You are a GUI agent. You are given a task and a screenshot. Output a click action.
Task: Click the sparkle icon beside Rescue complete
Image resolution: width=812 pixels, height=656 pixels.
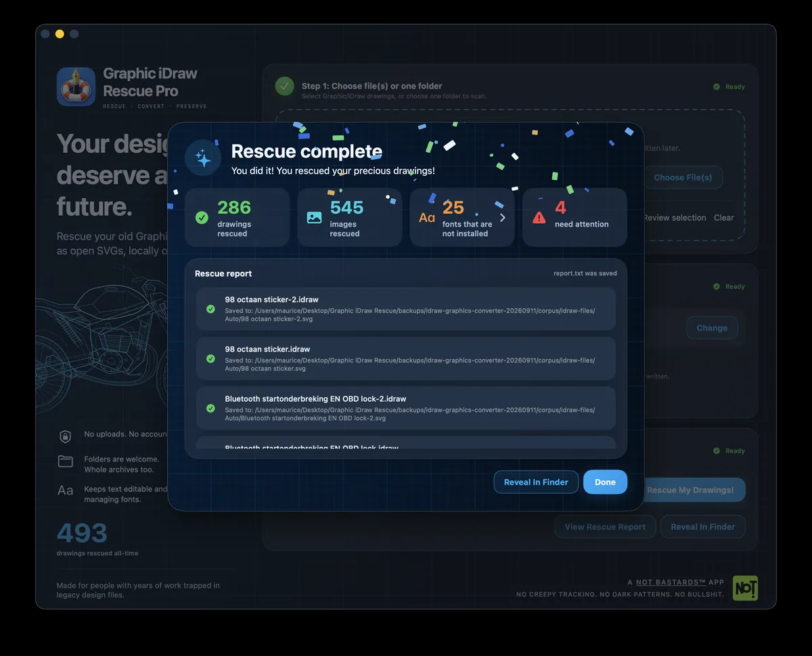click(x=203, y=158)
